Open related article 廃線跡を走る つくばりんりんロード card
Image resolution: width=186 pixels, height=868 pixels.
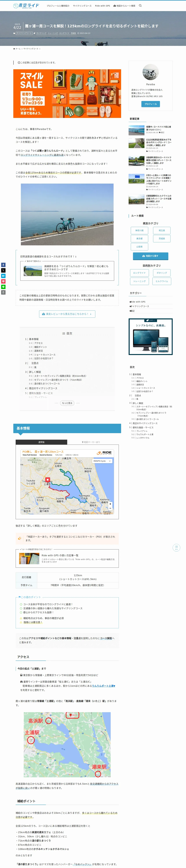pyautogui.click(x=67, y=271)
